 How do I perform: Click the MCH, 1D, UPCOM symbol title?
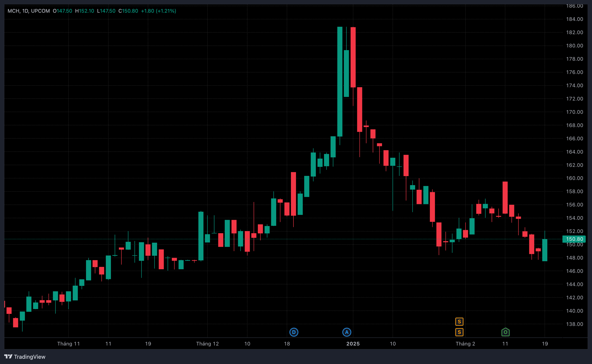tap(29, 11)
